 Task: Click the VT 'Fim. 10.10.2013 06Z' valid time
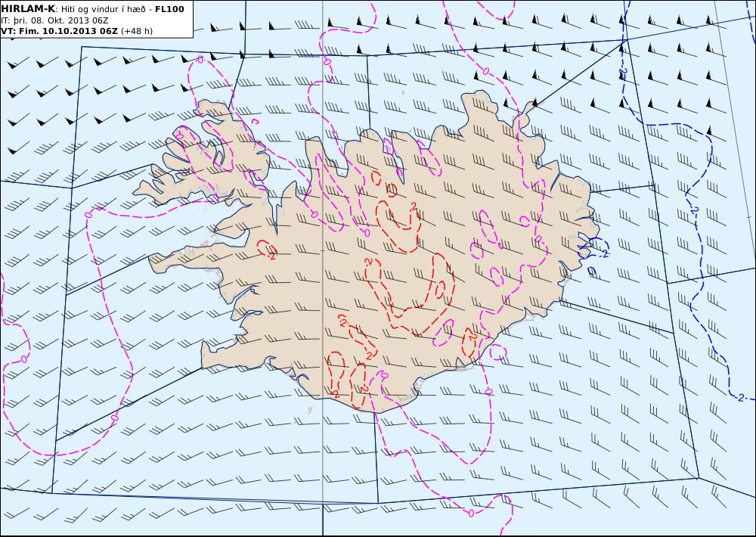point(60,31)
